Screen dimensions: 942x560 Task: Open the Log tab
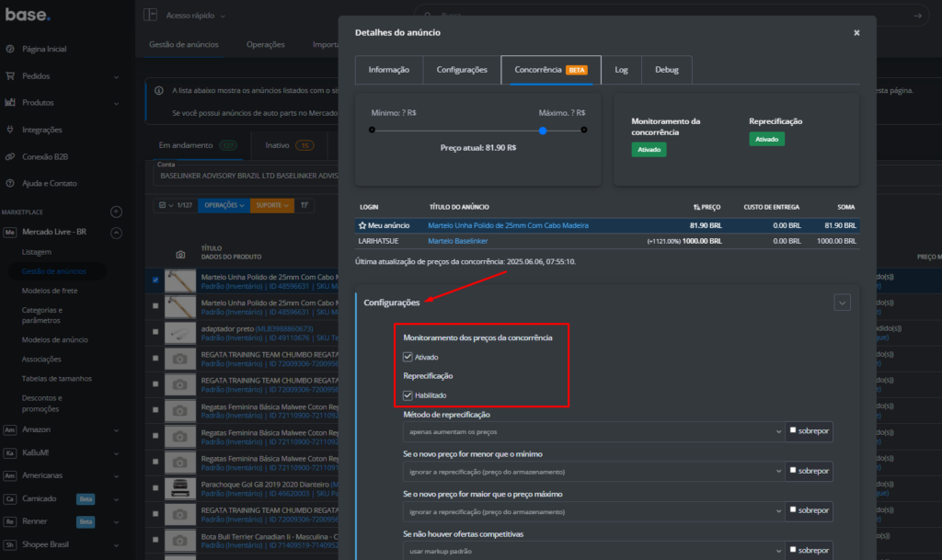[621, 70]
